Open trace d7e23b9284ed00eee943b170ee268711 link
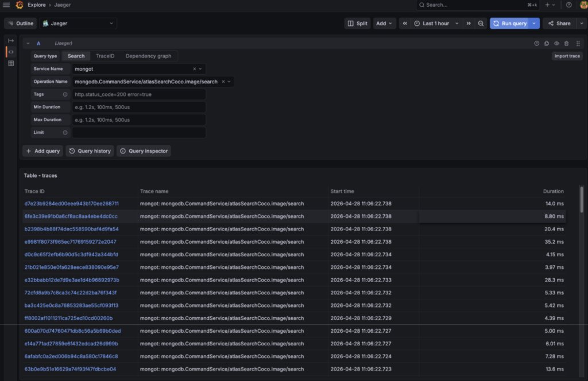This screenshot has height=381, width=588. pyautogui.click(x=72, y=203)
